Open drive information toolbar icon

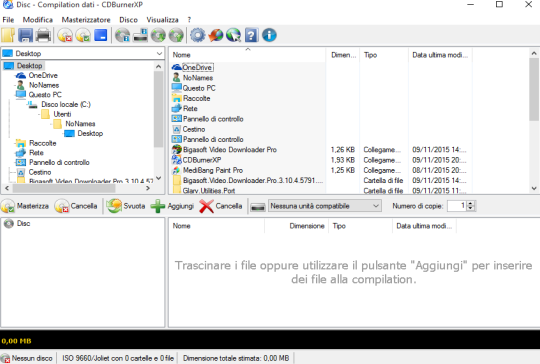[x=141, y=35]
